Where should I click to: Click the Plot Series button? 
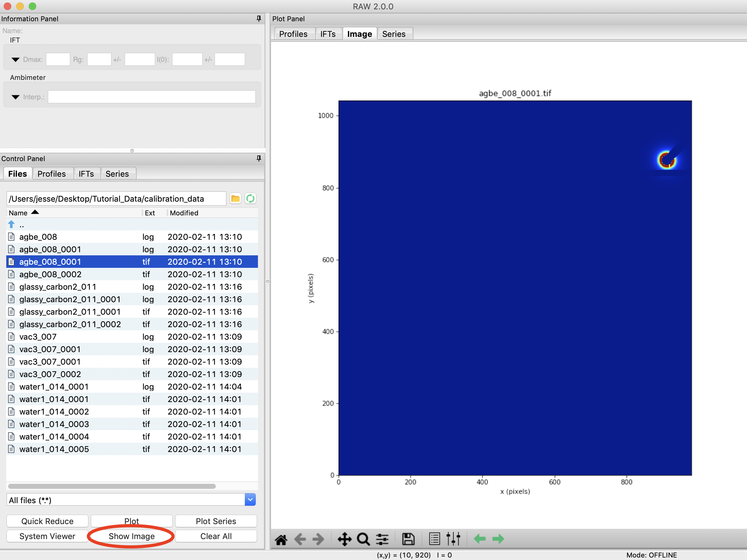216,521
